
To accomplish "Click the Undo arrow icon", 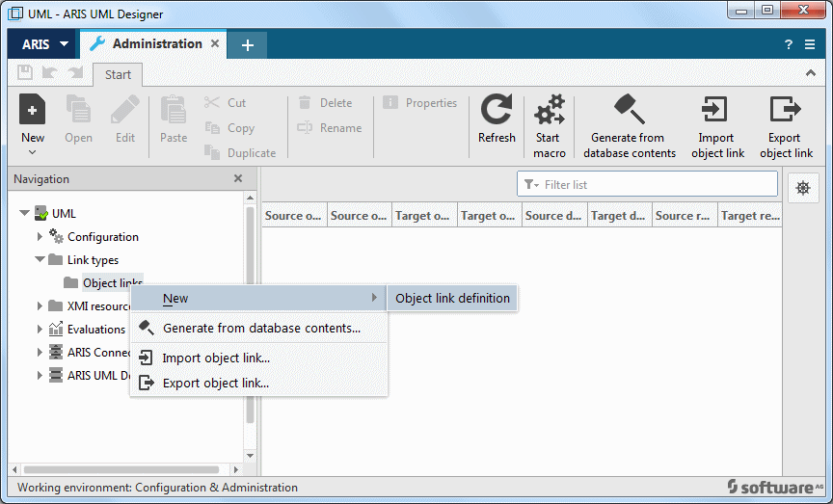I will click(50, 73).
